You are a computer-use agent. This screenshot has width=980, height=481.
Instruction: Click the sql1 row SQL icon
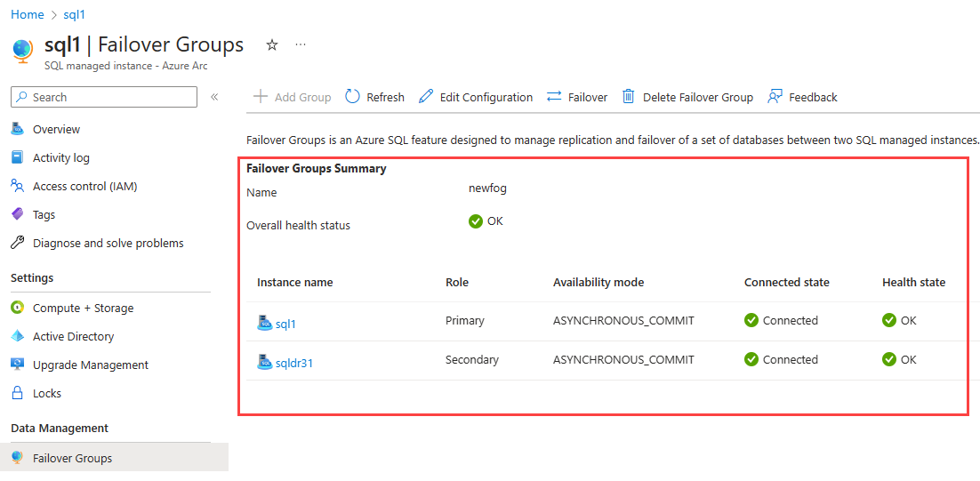[265, 323]
